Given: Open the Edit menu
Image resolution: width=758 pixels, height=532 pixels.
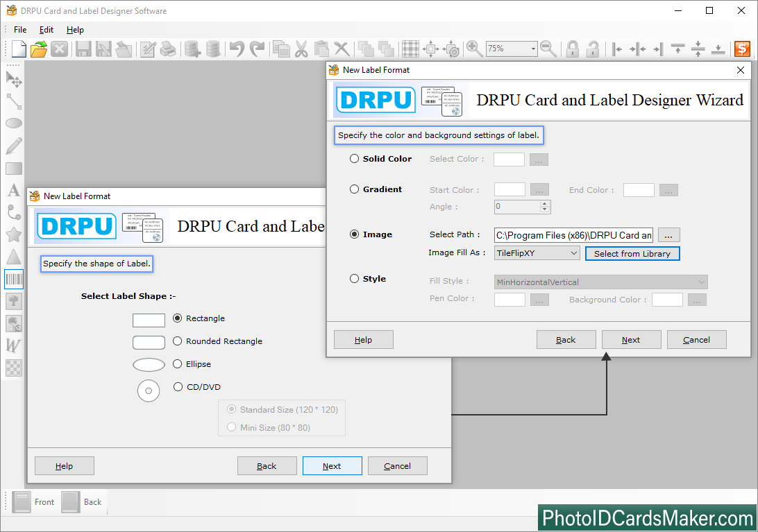Looking at the screenshot, I should point(47,29).
